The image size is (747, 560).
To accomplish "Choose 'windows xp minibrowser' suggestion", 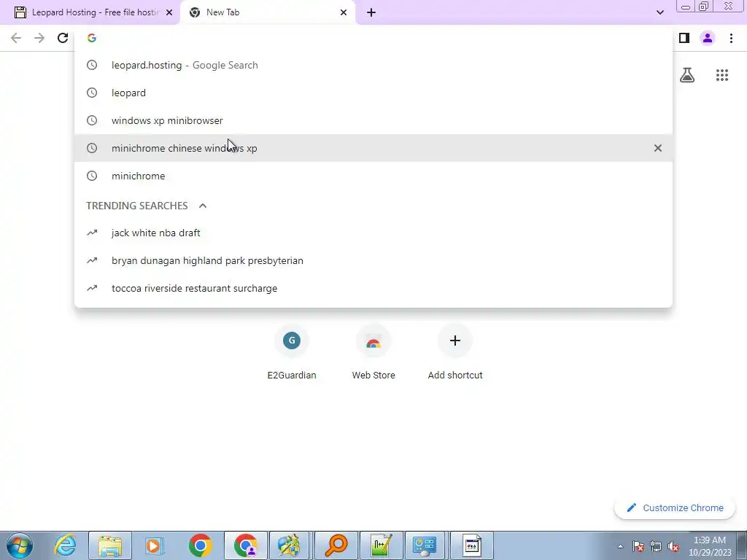I will click(x=373, y=120).
